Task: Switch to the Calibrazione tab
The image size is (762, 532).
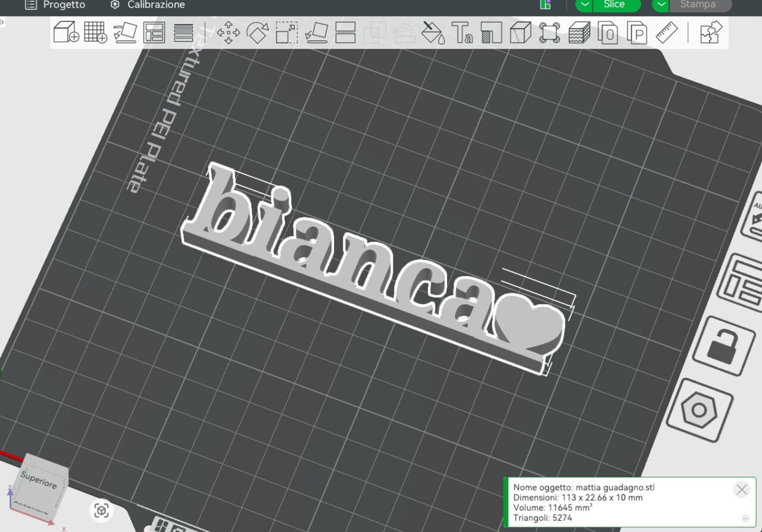Action: click(x=148, y=5)
